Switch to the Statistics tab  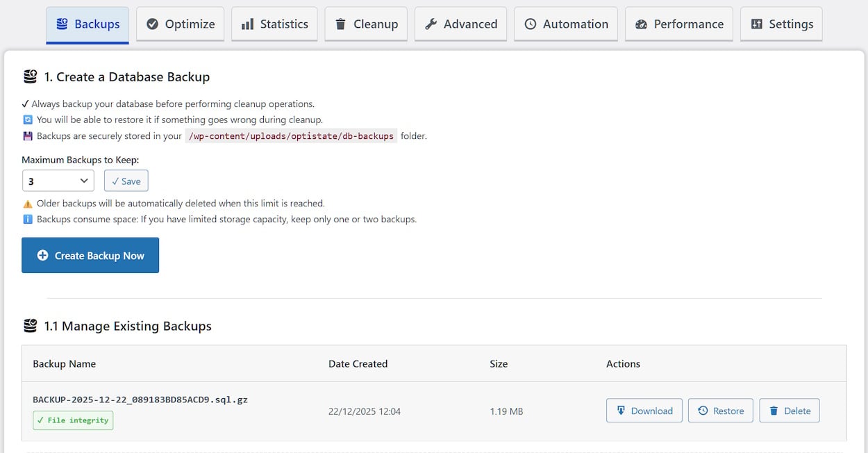(x=274, y=24)
